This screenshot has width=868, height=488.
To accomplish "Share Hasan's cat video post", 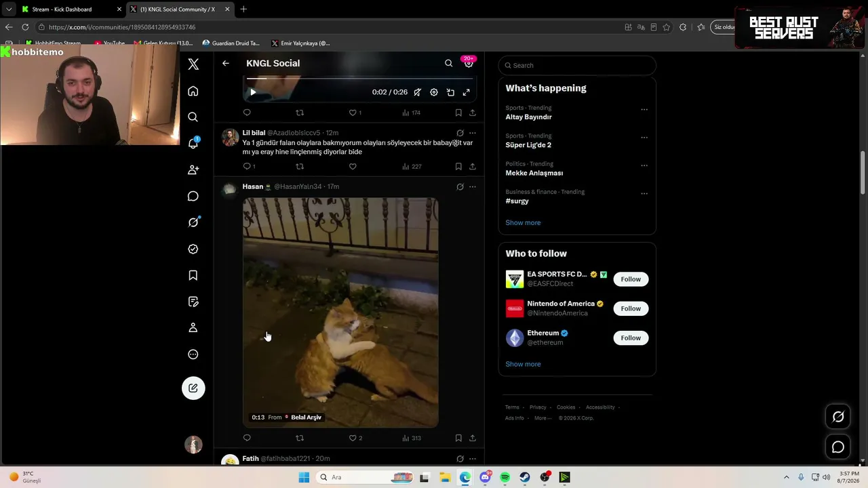I will pyautogui.click(x=473, y=438).
